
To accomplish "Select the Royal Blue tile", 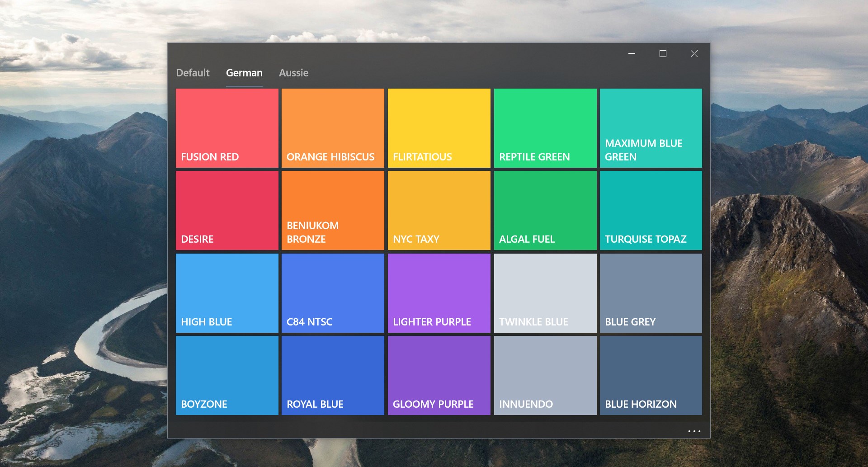I will pyautogui.click(x=333, y=375).
